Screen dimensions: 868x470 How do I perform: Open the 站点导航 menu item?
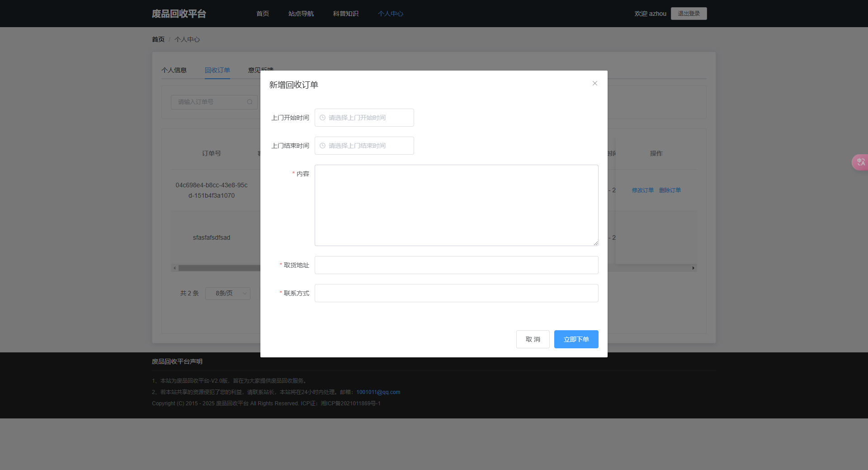click(x=301, y=14)
